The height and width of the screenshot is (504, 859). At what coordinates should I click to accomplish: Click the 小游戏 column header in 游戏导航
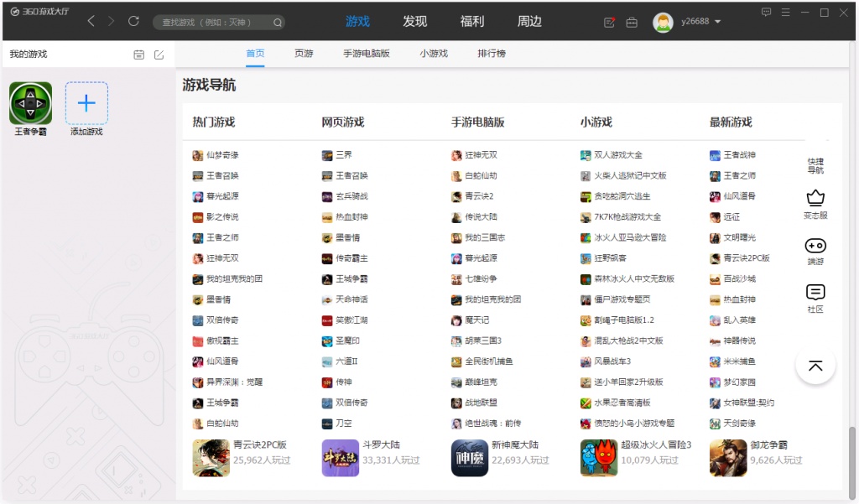point(596,122)
